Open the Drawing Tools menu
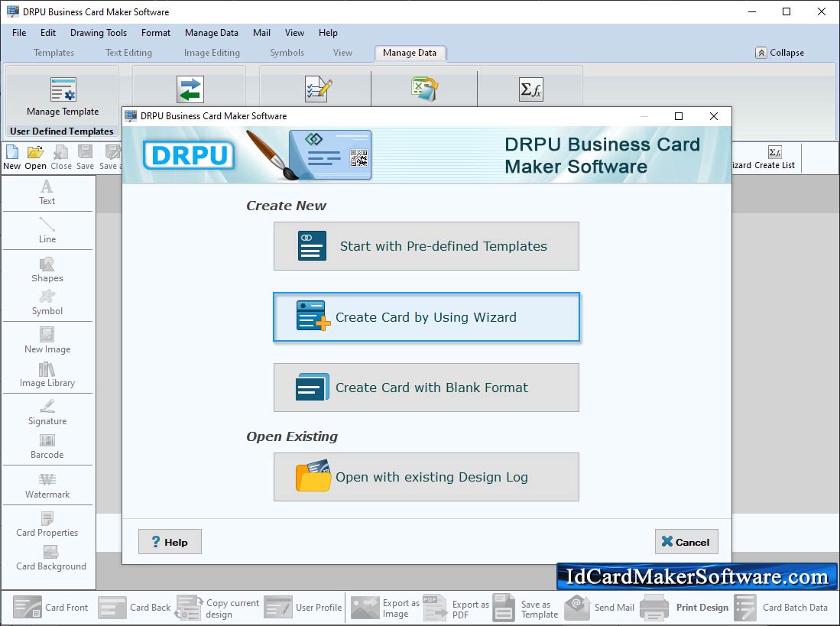Screen dimensions: 840x626 coord(99,33)
